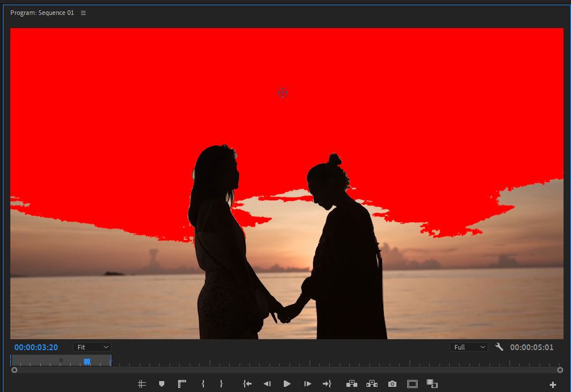Step Back one frame

pyautogui.click(x=267, y=383)
